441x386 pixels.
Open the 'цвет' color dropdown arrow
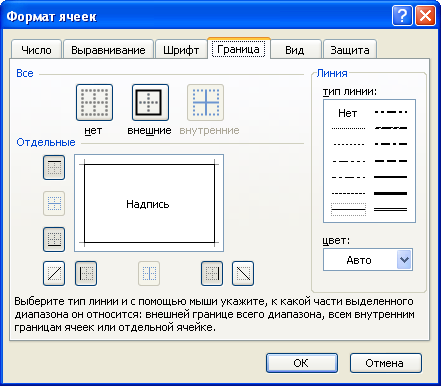404,260
